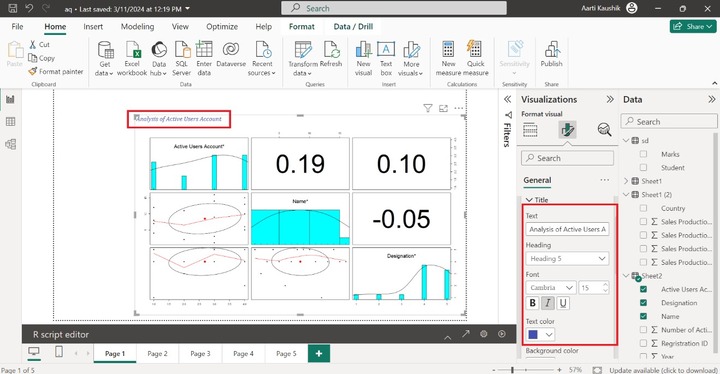Click Format painter
Screen dimensions: 720x374
click(56, 71)
